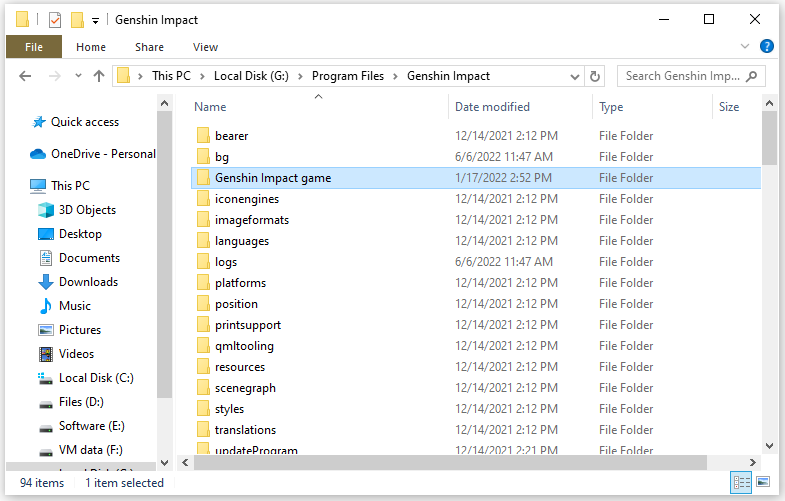Switch to the Share ribbon tab

(149, 47)
